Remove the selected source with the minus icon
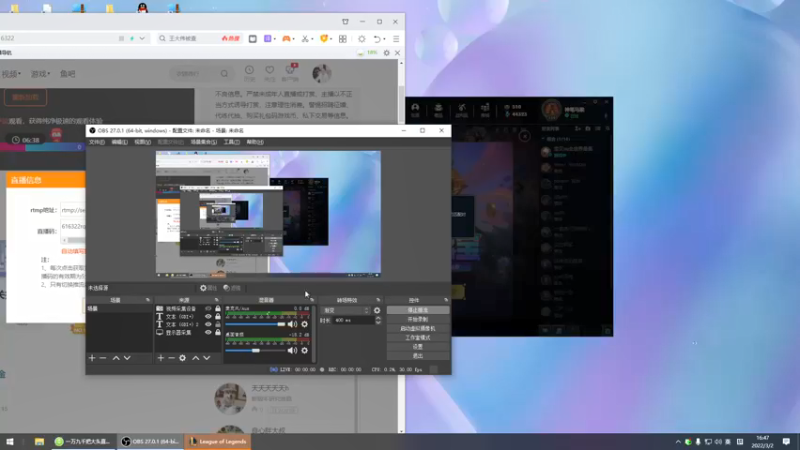This screenshot has width=800, height=450. click(x=171, y=358)
